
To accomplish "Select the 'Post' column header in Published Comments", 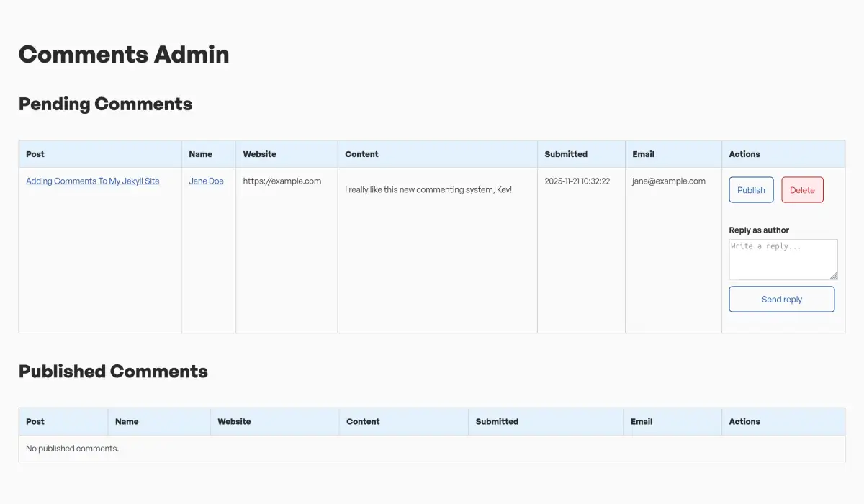I will point(34,421).
